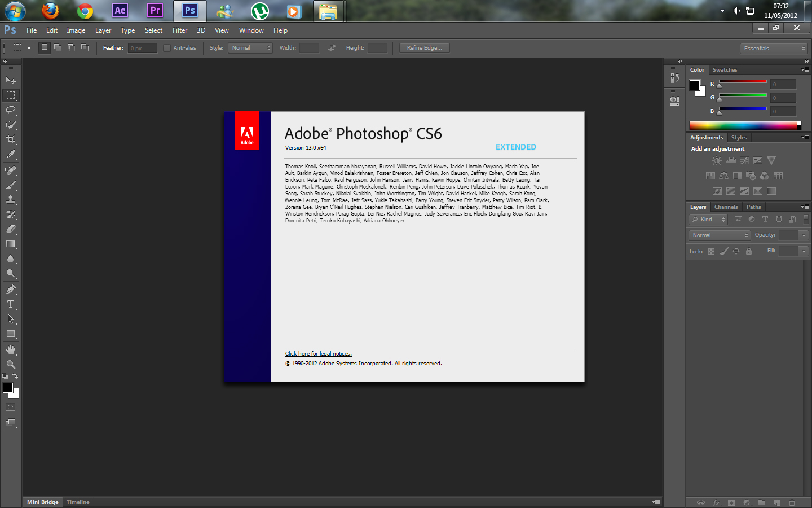The height and width of the screenshot is (508, 812).
Task: Open the Color panel flyout menu
Action: tap(805, 70)
